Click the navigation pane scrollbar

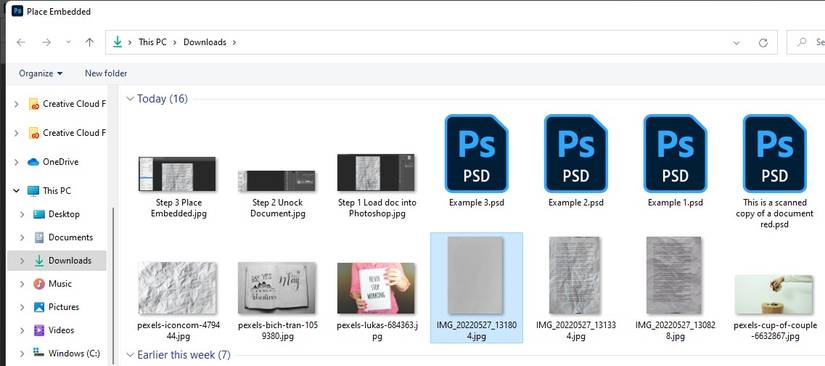click(x=112, y=286)
